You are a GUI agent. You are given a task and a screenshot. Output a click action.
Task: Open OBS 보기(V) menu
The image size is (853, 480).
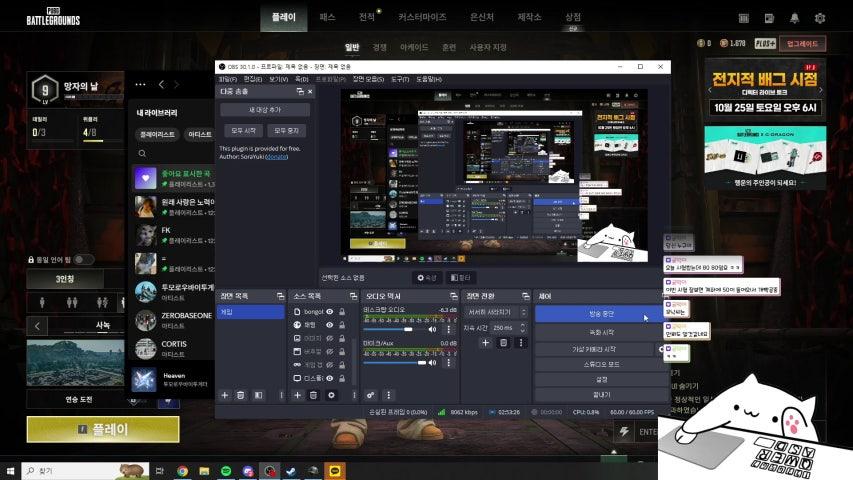[x=279, y=79]
